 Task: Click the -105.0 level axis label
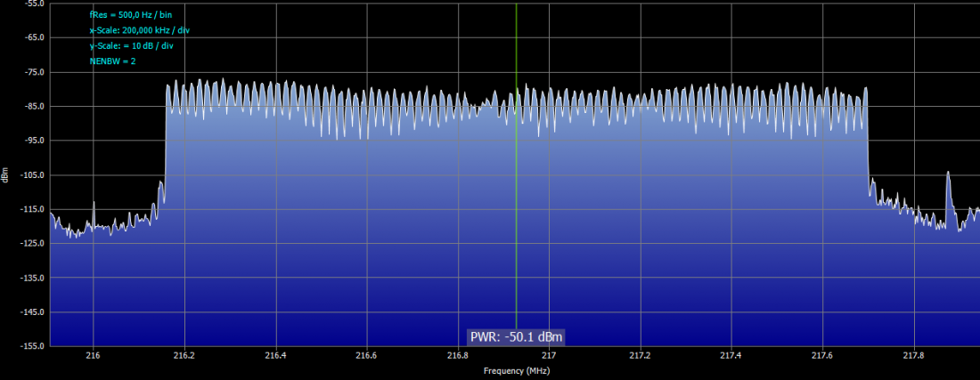tap(33, 174)
